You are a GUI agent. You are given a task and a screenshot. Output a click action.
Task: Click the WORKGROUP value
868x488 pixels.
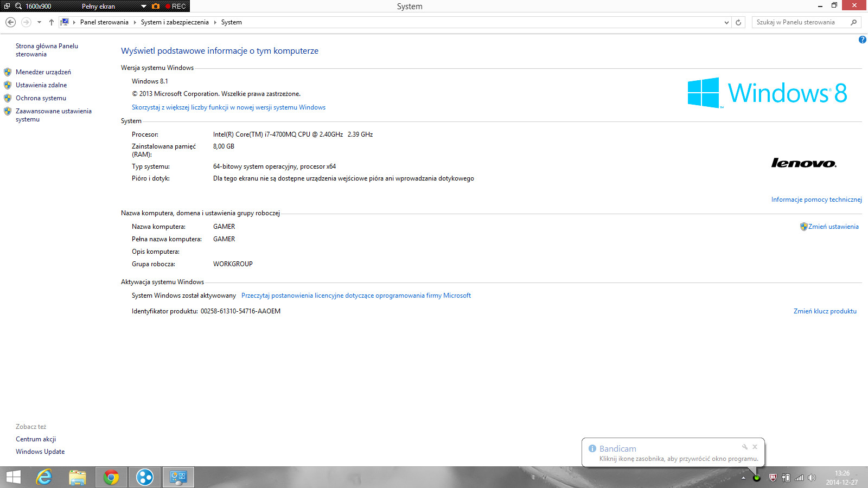click(233, 264)
